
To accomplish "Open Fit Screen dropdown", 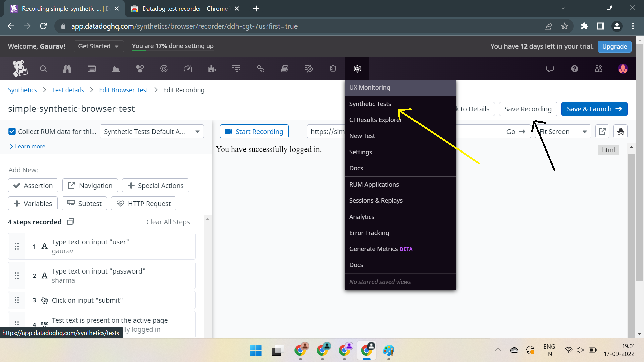I will 563,131.
